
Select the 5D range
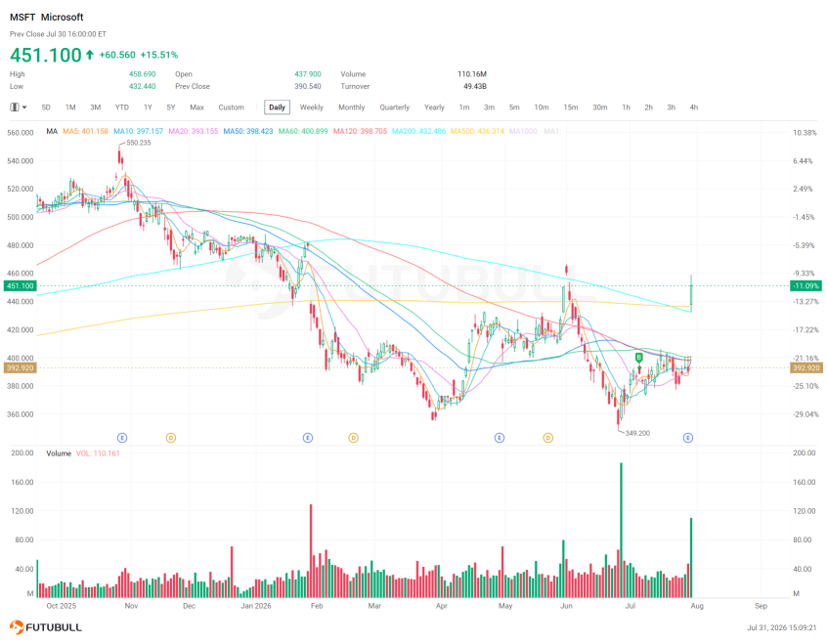point(46,107)
